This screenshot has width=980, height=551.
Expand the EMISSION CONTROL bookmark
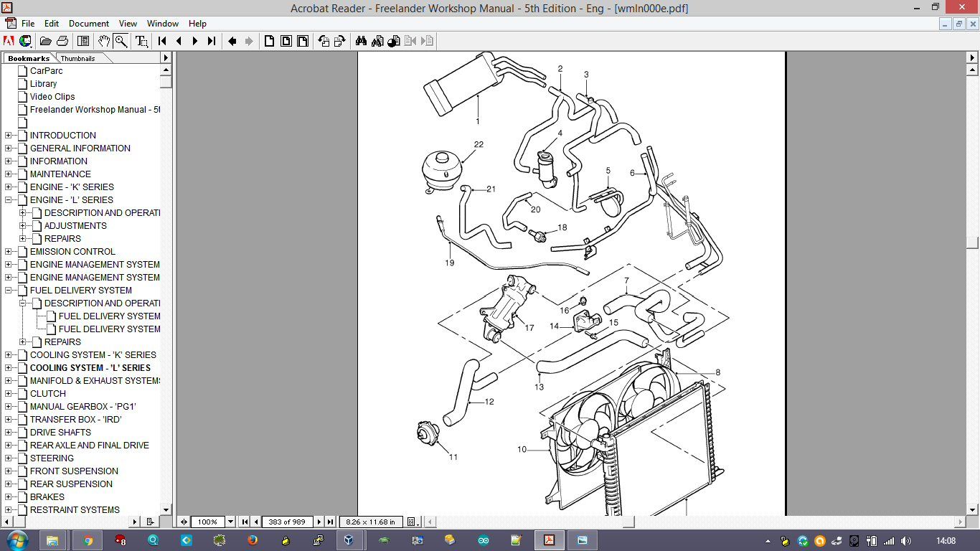tap(8, 251)
